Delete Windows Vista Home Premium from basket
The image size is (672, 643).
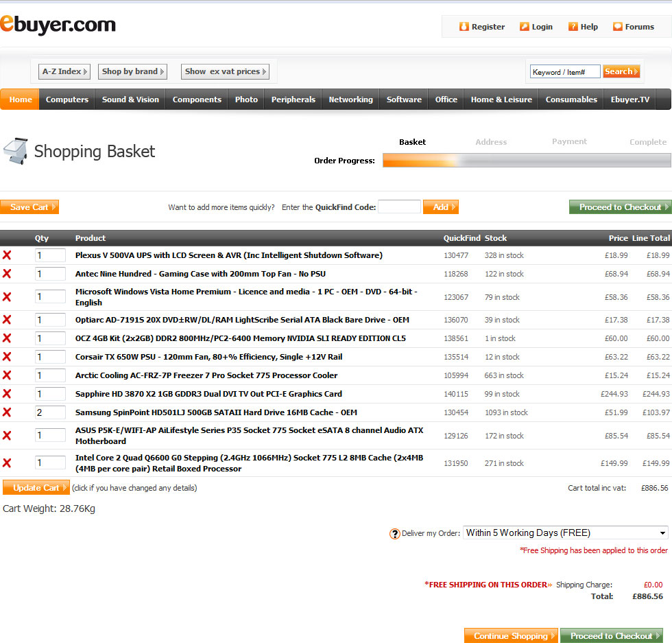click(x=7, y=297)
